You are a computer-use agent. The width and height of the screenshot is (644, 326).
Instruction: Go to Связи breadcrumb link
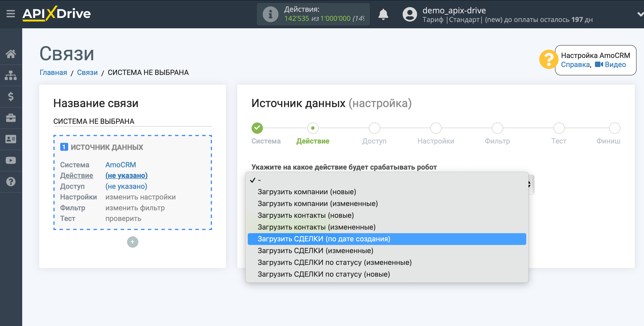(87, 72)
